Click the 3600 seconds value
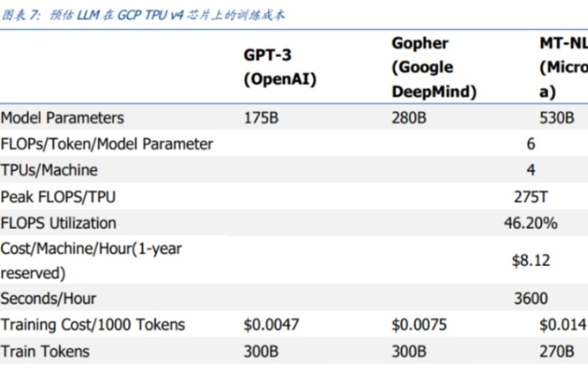588x368 pixels. (x=531, y=298)
